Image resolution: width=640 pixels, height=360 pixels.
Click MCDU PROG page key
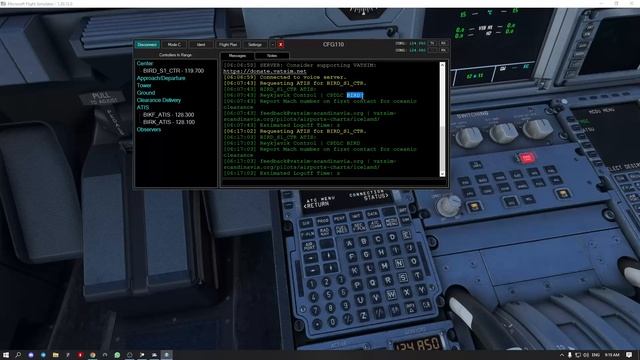click(x=323, y=220)
